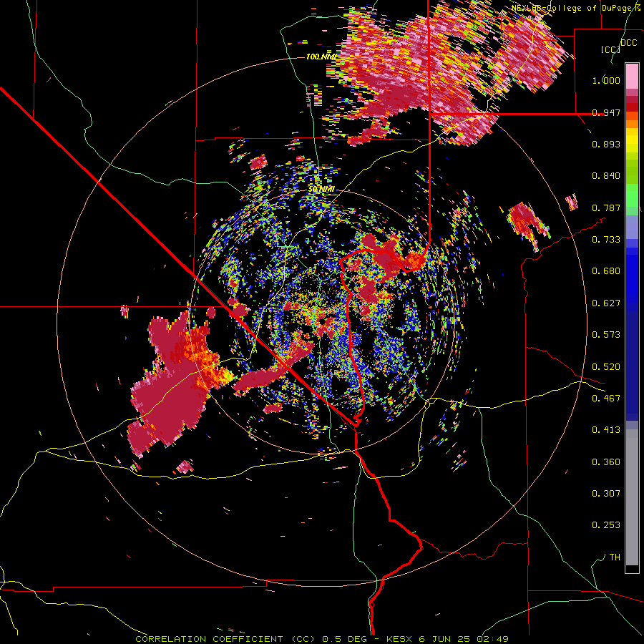
Task: Click the 0.253 scale label
Action: 606,525
